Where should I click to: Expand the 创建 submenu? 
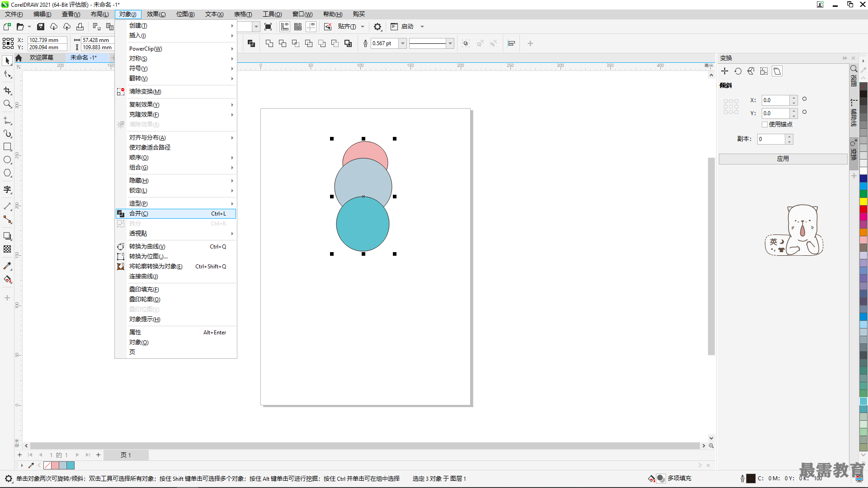coord(176,26)
